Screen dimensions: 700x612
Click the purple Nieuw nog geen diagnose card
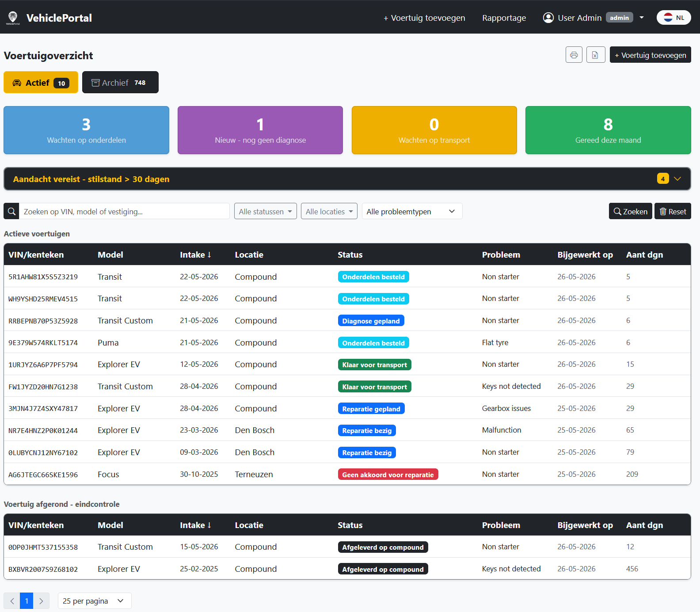pyautogui.click(x=260, y=130)
